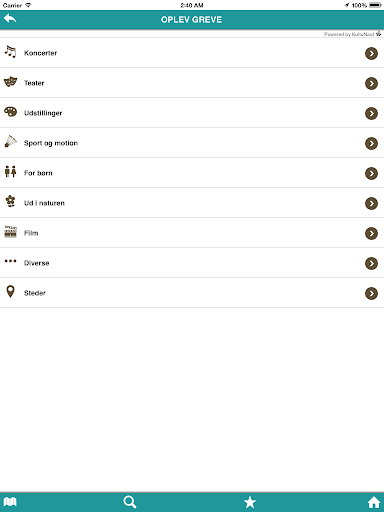Open Diverse via its chevron arrow
The width and height of the screenshot is (384, 512).
tap(371, 263)
